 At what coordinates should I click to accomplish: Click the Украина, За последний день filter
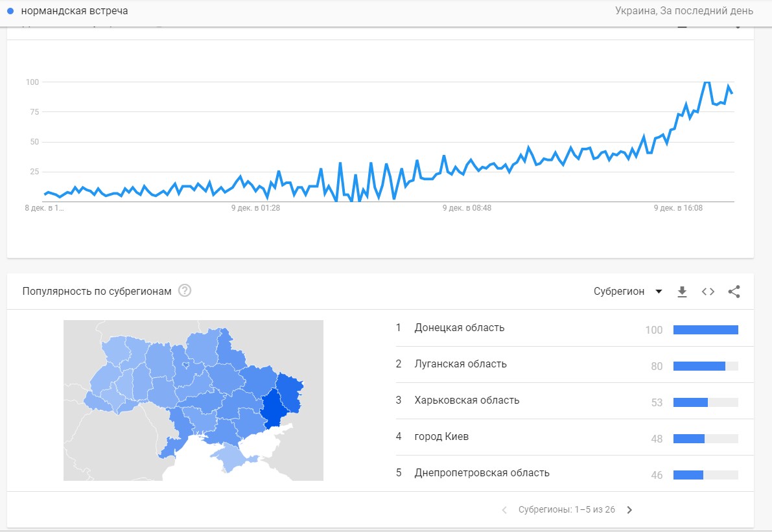[684, 11]
